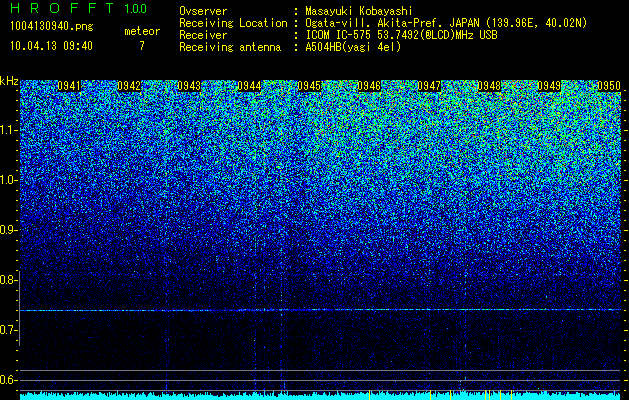Viewport: 629px width, 400px height.
Task: Click the 0950 time marker
Action: point(609,86)
